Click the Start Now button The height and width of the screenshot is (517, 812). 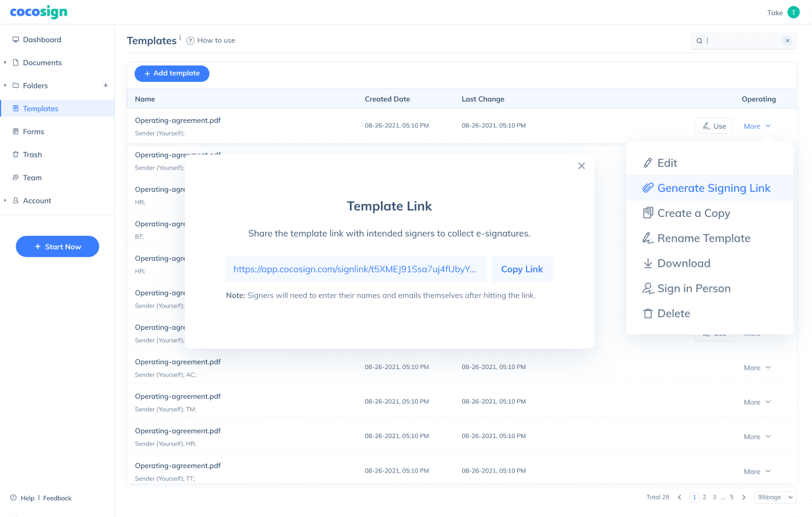(57, 247)
